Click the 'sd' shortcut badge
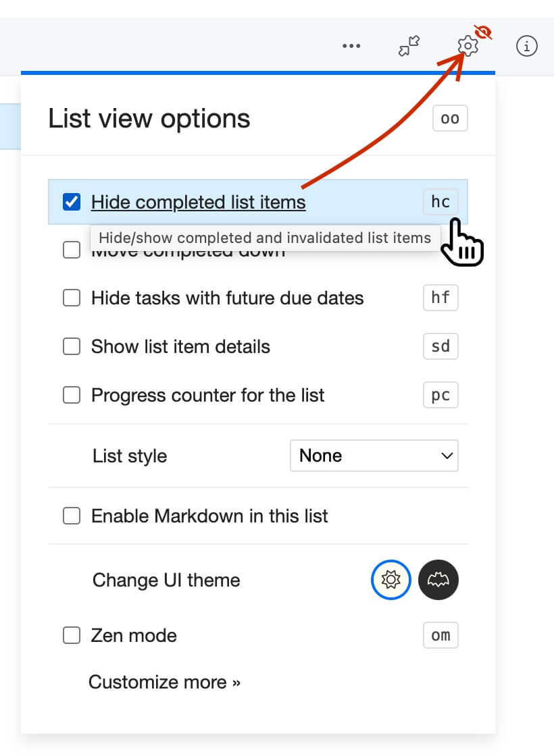 click(x=440, y=346)
